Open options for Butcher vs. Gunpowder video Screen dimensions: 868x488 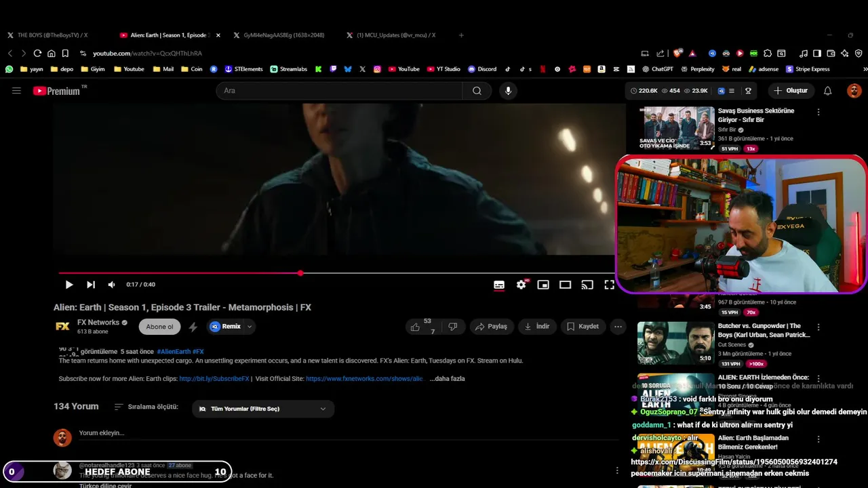tap(818, 327)
